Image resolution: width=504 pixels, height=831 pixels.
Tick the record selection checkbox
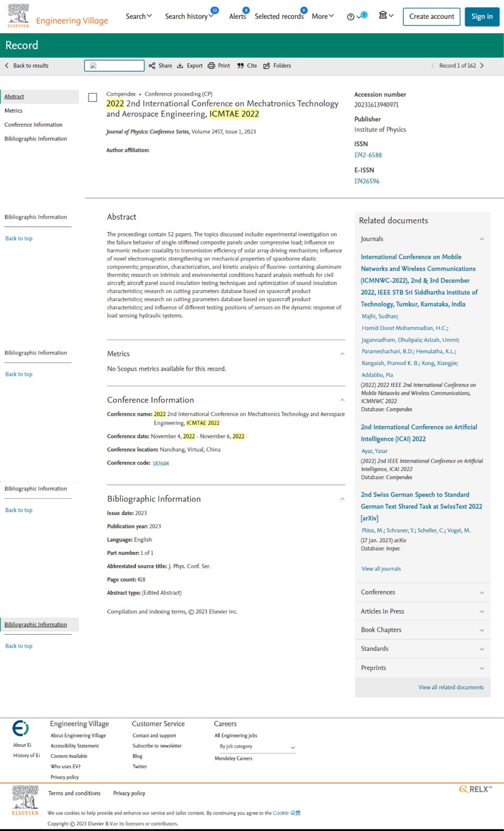[92, 98]
